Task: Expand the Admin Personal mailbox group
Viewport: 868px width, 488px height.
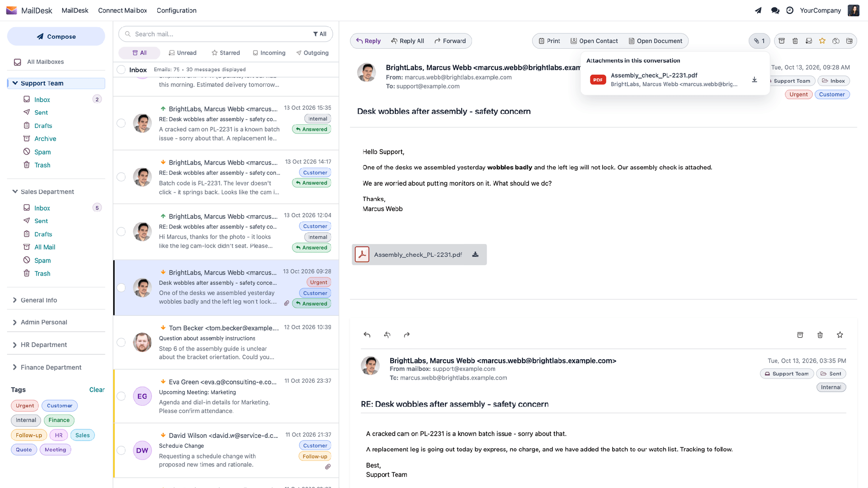Action: [15, 322]
